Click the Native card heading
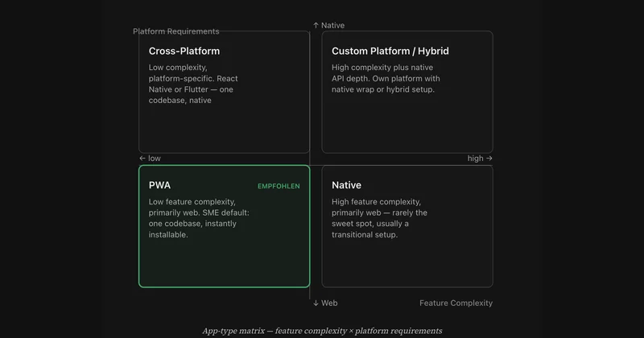The height and width of the screenshot is (338, 644). pos(346,185)
